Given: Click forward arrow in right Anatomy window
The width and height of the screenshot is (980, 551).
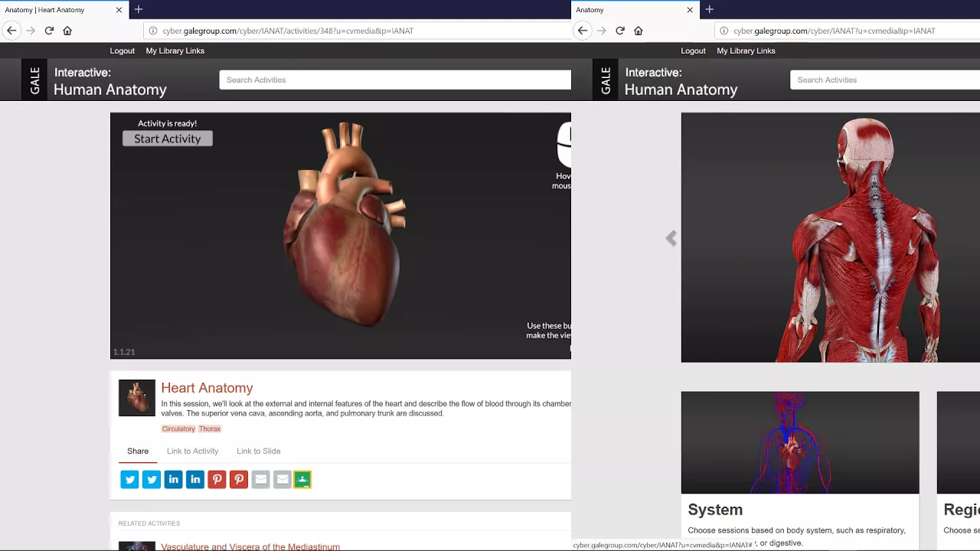Looking at the screenshot, I should (x=602, y=31).
